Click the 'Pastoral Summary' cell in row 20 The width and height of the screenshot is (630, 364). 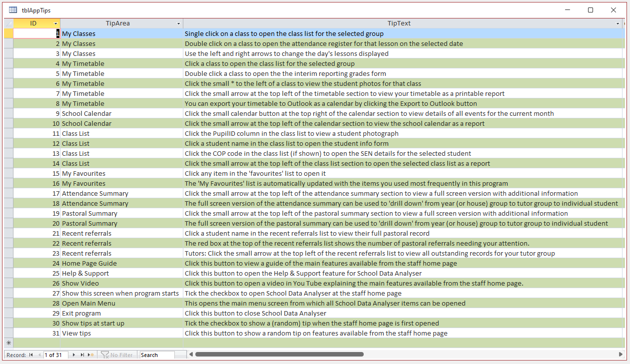click(122, 223)
